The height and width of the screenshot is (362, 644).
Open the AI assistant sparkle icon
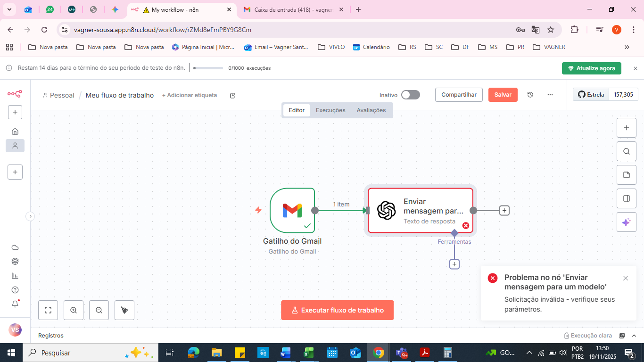point(627,222)
